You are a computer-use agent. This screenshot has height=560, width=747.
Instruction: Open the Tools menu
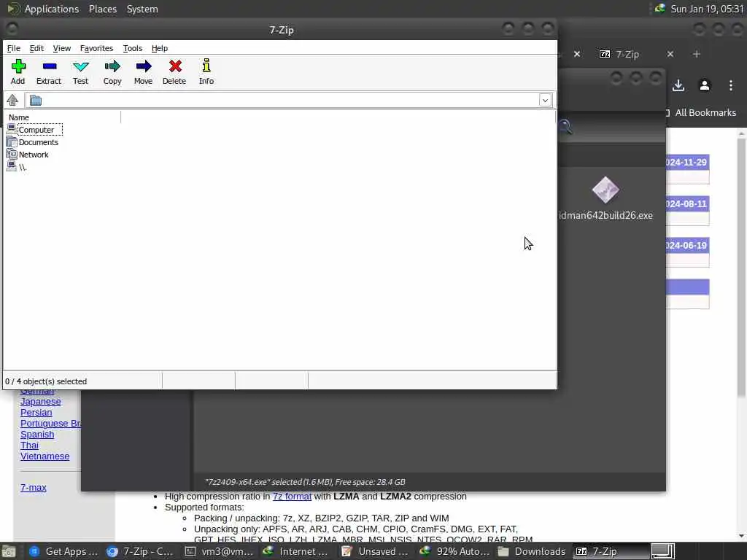[x=133, y=48]
